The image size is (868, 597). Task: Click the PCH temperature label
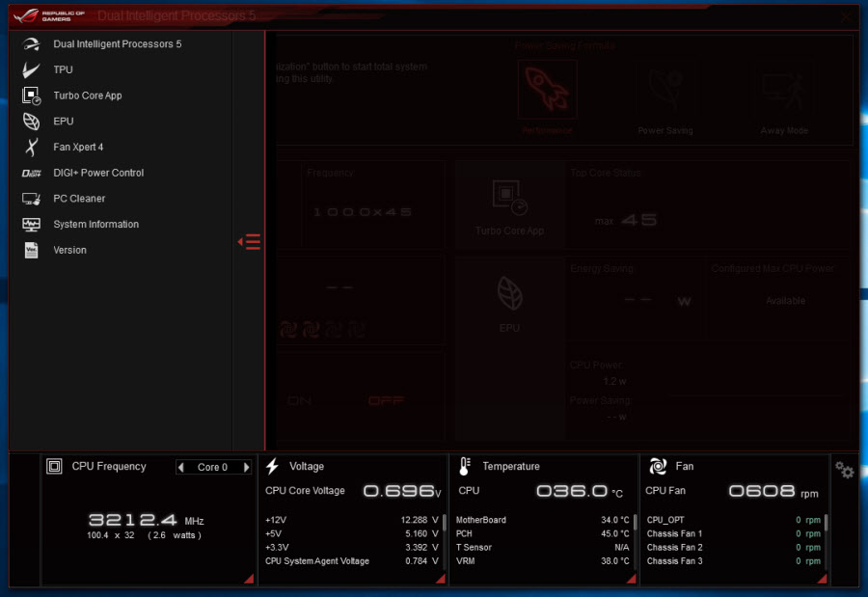464,534
